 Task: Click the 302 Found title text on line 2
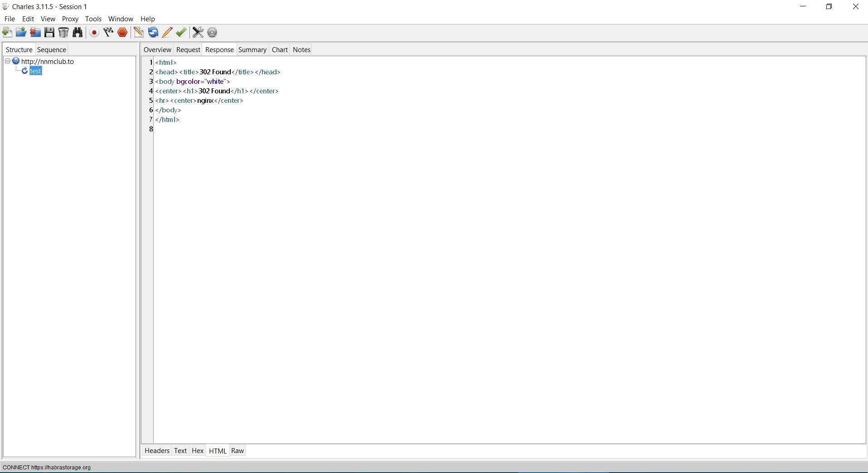pyautogui.click(x=215, y=72)
